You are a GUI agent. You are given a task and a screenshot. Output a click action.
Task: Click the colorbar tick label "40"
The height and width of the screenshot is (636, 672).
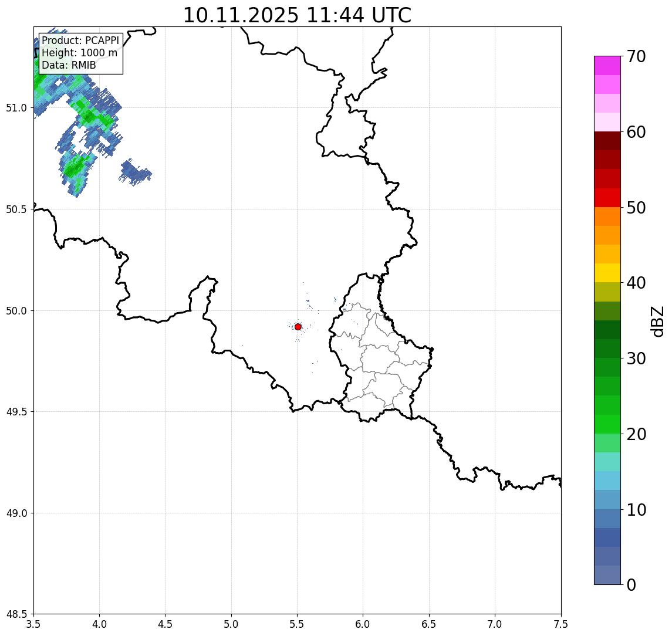click(636, 283)
